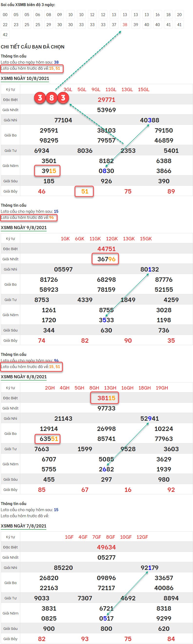Open the XSMB NGÀY 8/8/2021 heading link
The height and width of the screenshot is (644, 193).
[x=23, y=377]
